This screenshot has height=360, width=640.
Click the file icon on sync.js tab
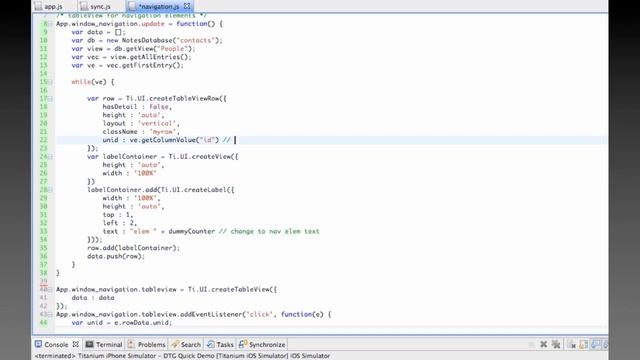(84, 6)
